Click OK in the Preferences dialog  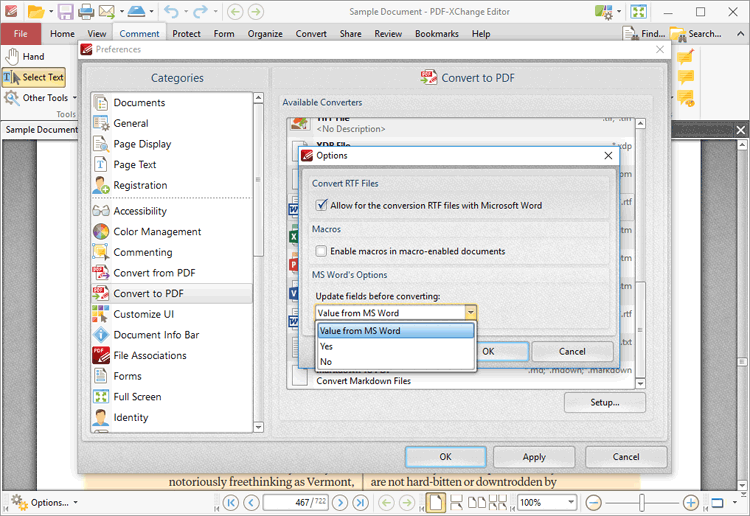pyautogui.click(x=445, y=457)
